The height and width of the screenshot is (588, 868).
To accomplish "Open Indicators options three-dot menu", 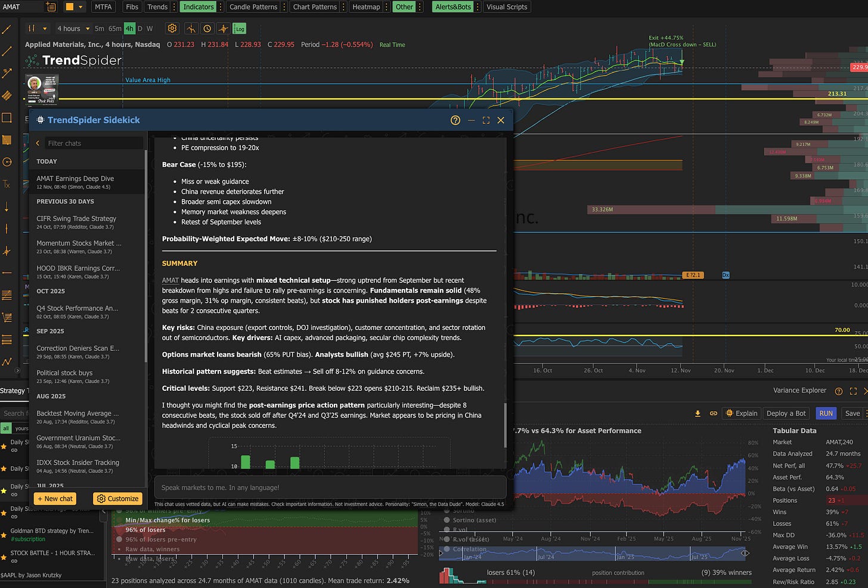I will (x=221, y=7).
